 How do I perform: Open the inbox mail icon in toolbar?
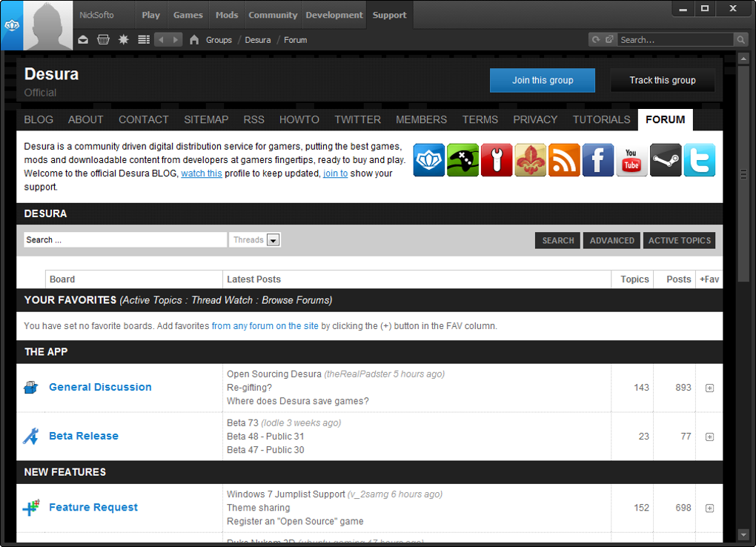(x=83, y=39)
